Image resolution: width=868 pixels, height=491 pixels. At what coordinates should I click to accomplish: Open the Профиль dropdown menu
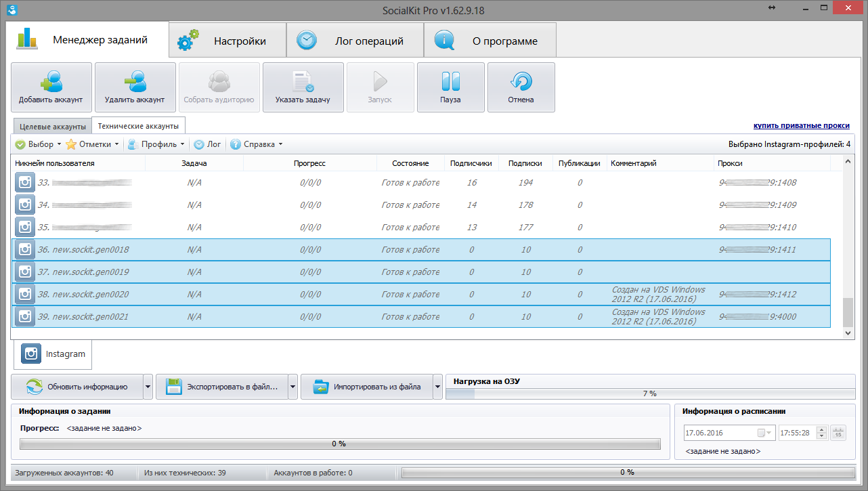click(156, 144)
